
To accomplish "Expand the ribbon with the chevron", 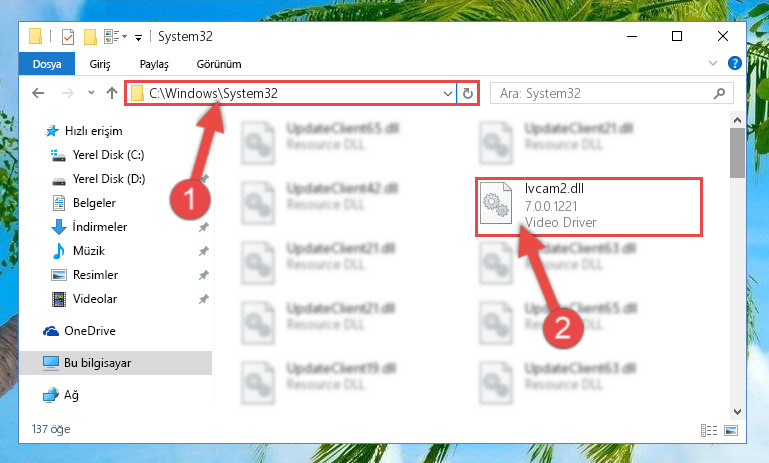I will pos(713,63).
